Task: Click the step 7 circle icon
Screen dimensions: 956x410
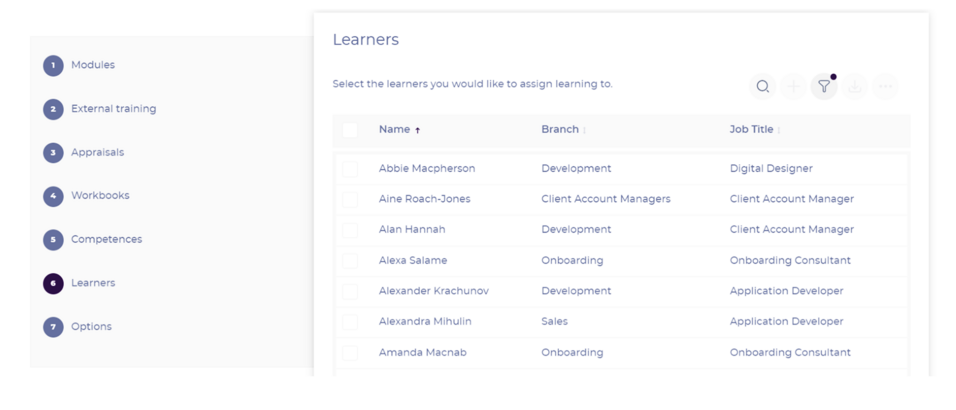Action: [53, 327]
